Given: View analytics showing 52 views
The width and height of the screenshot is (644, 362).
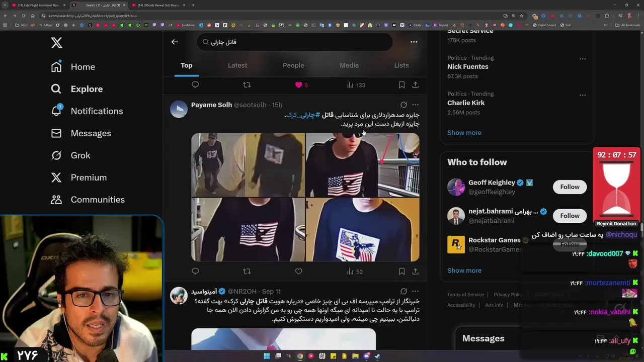Looking at the screenshot, I should [x=355, y=271].
